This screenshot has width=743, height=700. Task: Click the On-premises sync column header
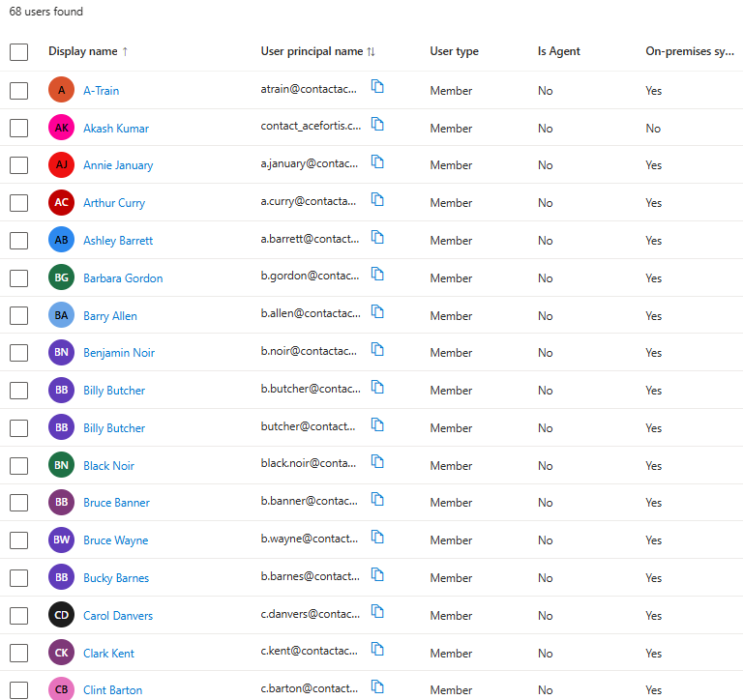(690, 51)
